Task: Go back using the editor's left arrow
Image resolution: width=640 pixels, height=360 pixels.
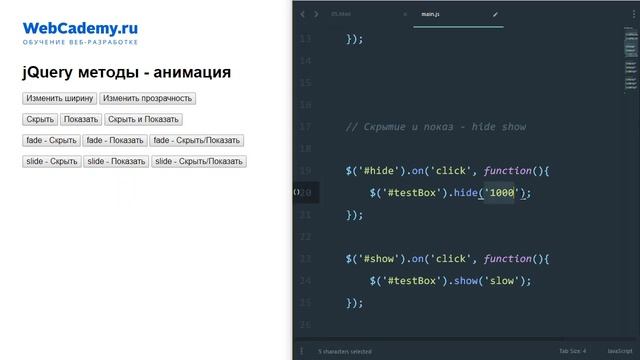Action: [302, 14]
